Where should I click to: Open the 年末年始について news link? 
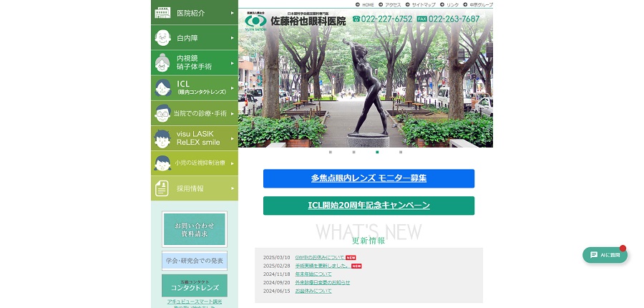[313, 274]
